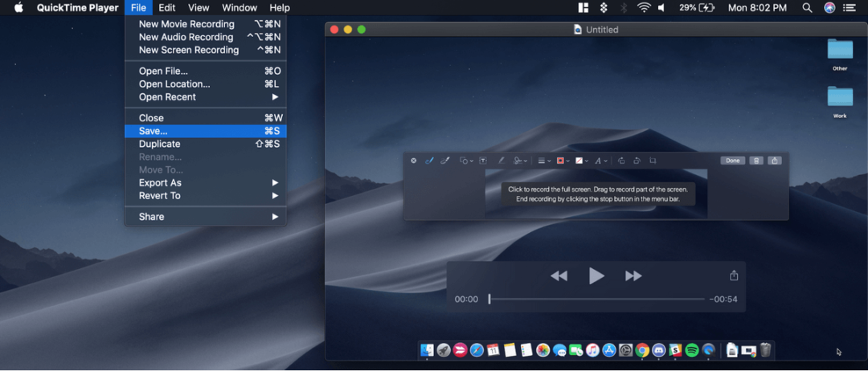Click the Done button in markup toolbar

click(x=732, y=161)
